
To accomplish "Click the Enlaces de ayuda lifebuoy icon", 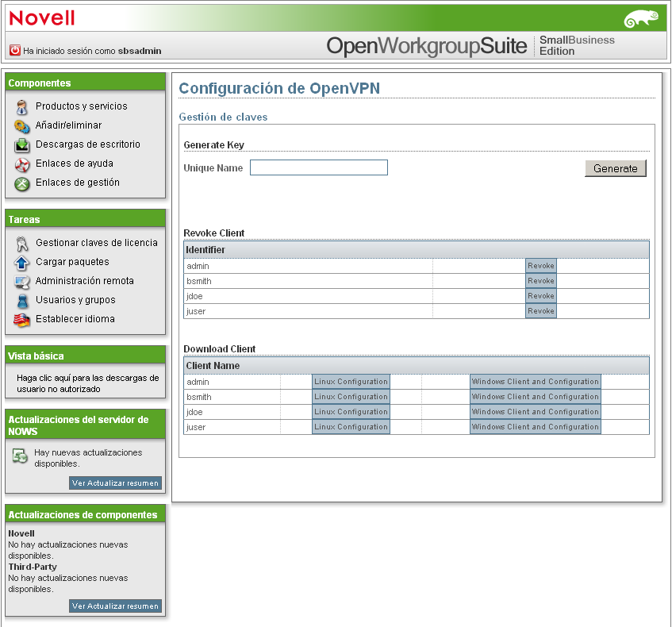I will (x=22, y=164).
